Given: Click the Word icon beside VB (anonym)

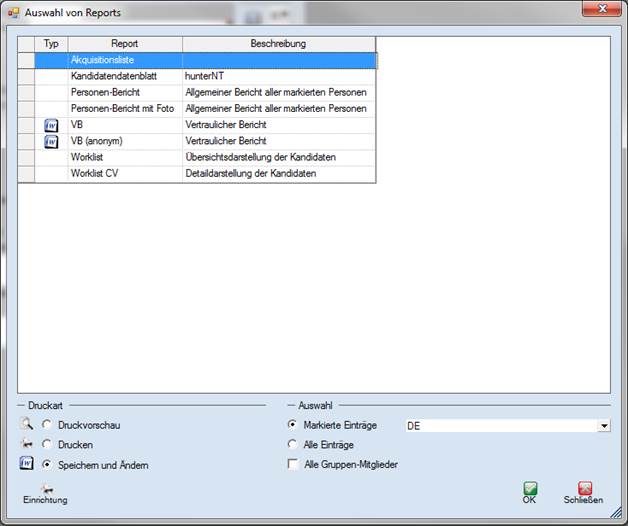Looking at the screenshot, I should pyautogui.click(x=51, y=142).
